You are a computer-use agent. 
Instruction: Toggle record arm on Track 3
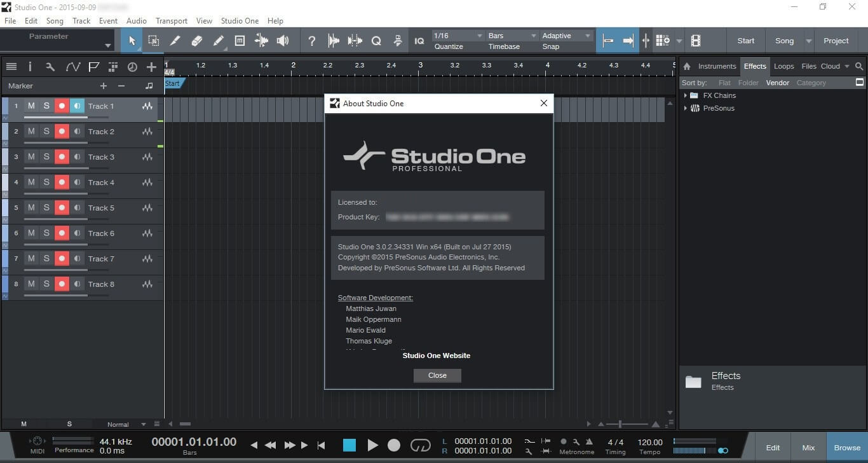pyautogui.click(x=62, y=157)
